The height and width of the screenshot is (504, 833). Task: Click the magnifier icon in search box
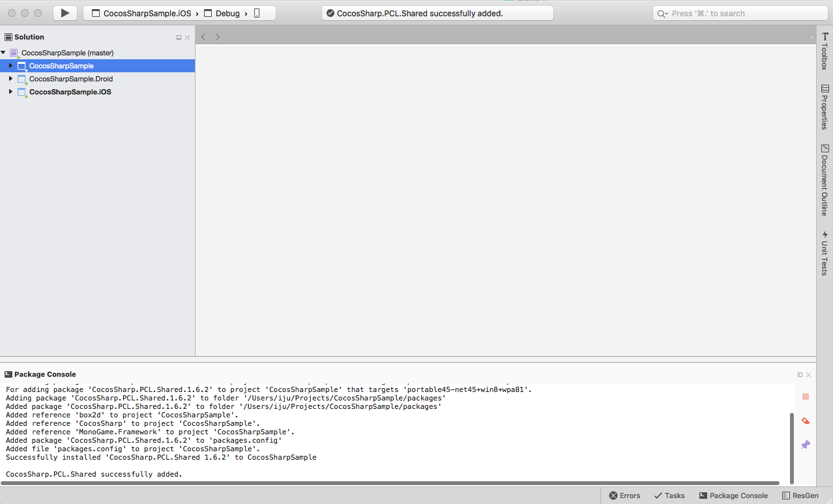point(662,14)
